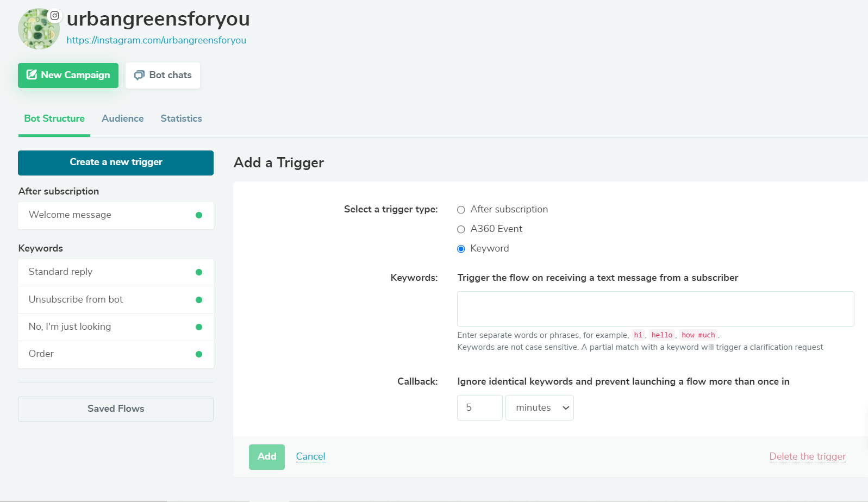
Task: Click the Unsubscribe from bot status dot
Action: coord(199,300)
